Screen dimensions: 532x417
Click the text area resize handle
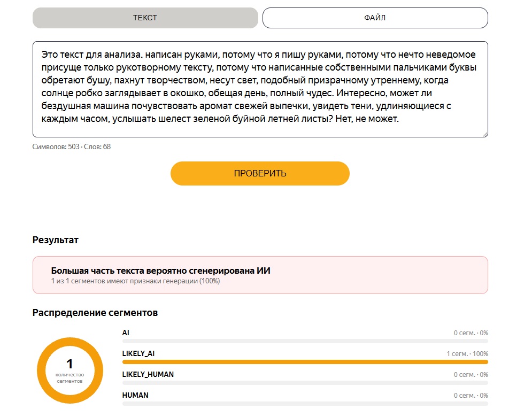tap(485, 134)
